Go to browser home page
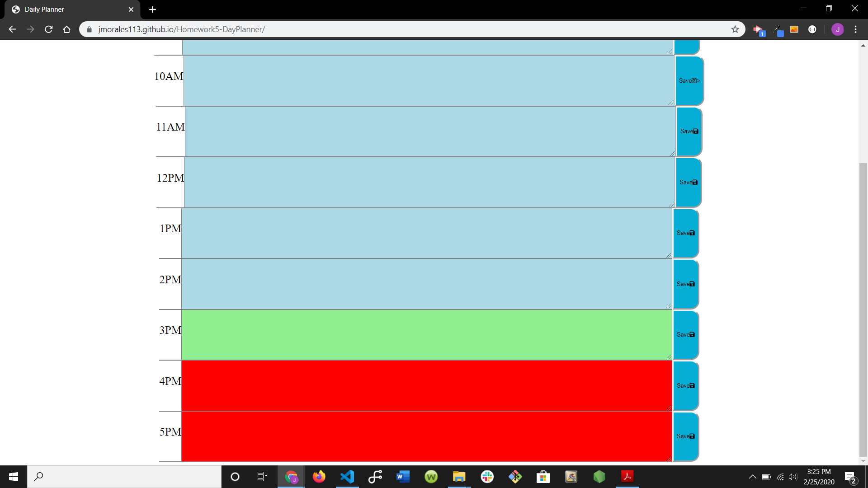The height and width of the screenshot is (488, 868). pyautogui.click(x=67, y=29)
